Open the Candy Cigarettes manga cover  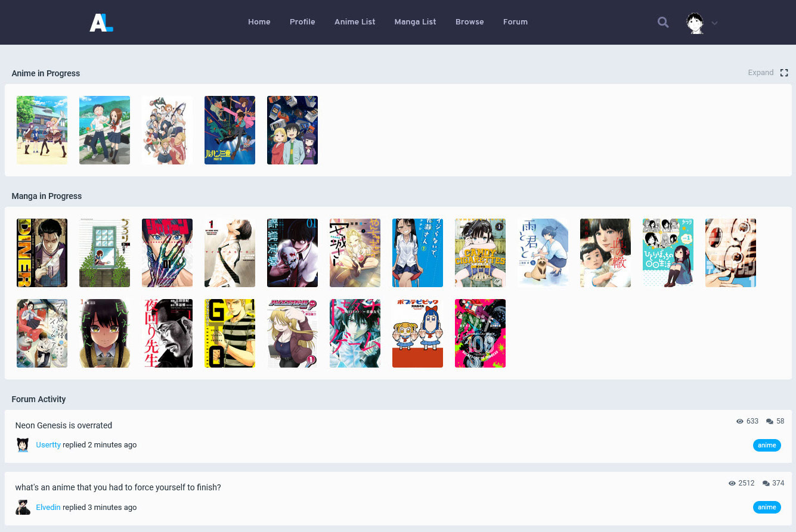480,253
